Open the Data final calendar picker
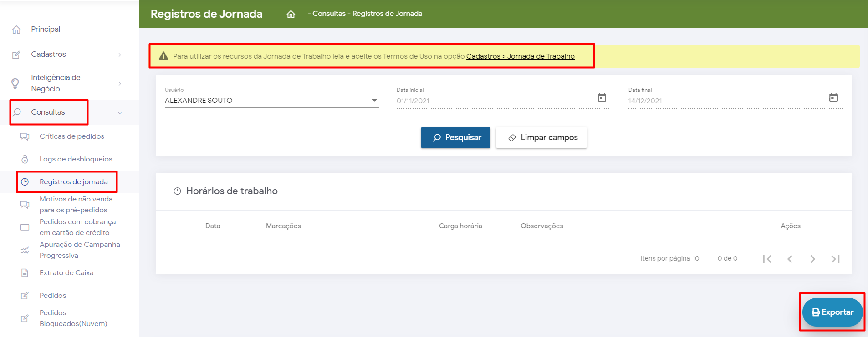868x337 pixels. (834, 97)
